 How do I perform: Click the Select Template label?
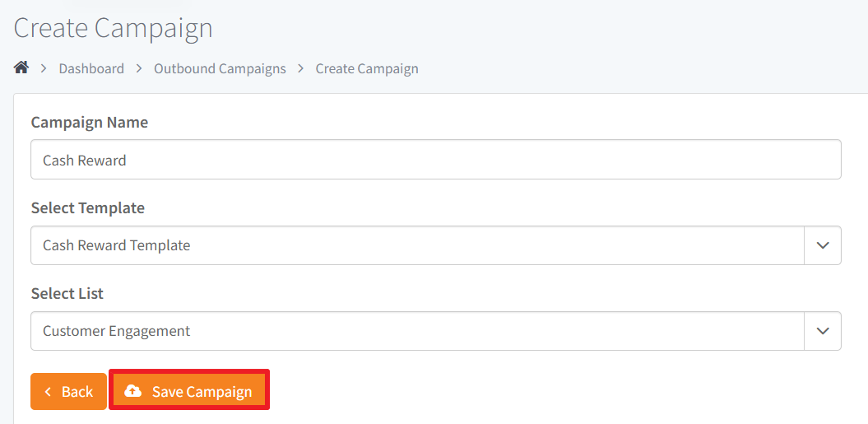(88, 207)
